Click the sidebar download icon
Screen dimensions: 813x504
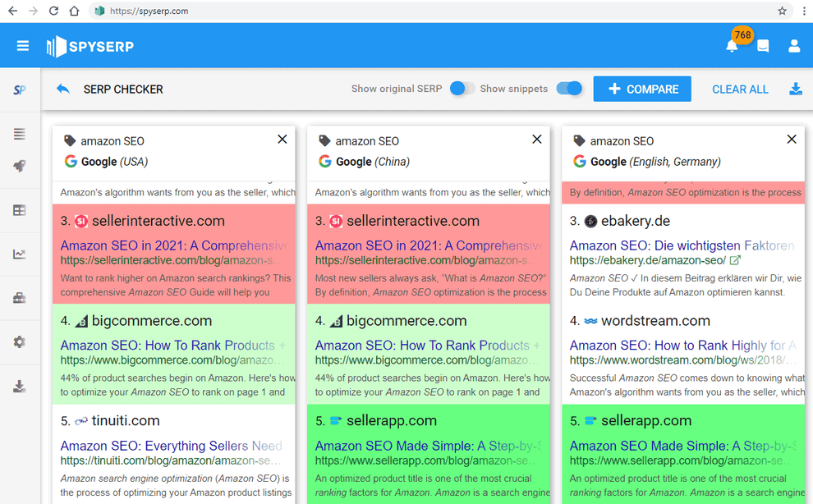click(18, 385)
